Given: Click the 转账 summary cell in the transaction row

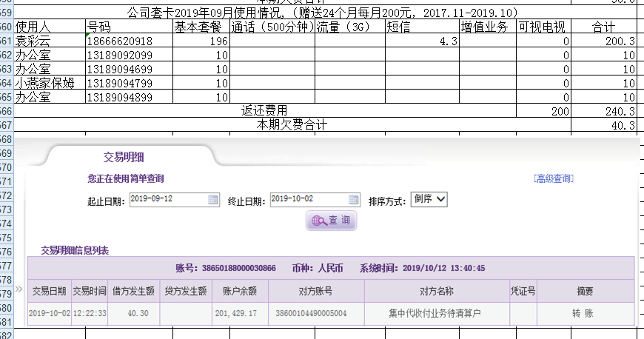Looking at the screenshot, I should tap(583, 313).
